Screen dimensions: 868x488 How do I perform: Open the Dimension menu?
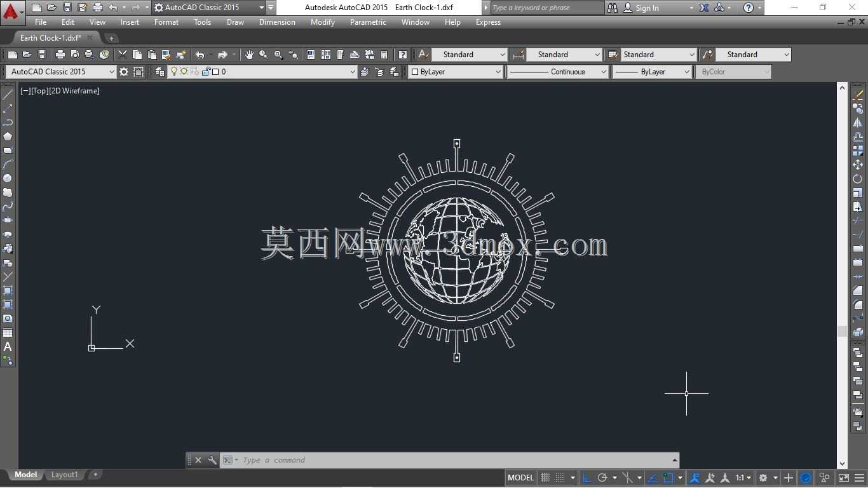click(x=277, y=22)
